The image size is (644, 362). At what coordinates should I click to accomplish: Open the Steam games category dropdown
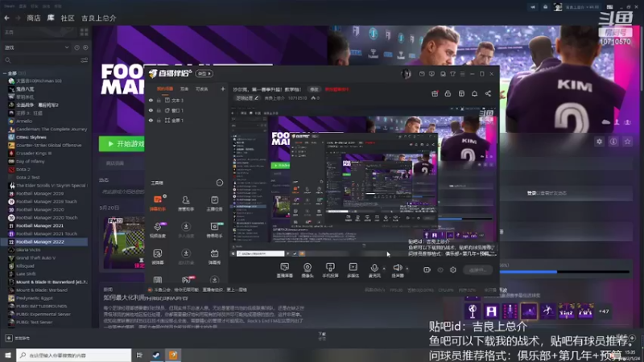tap(36, 47)
